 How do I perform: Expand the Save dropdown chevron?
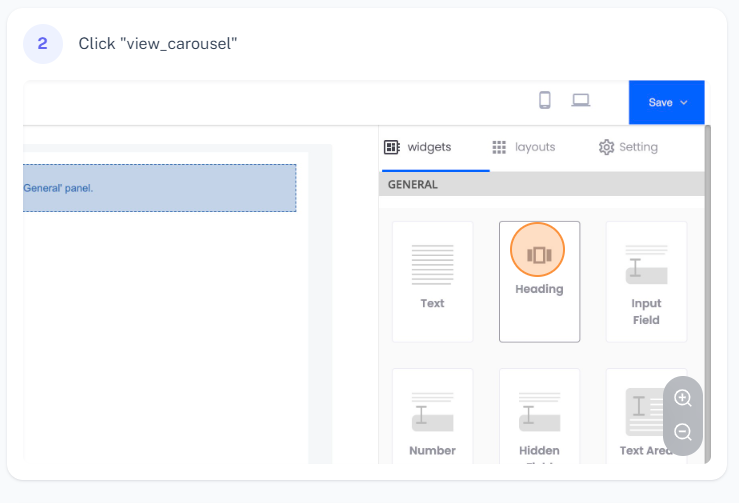coord(684,102)
